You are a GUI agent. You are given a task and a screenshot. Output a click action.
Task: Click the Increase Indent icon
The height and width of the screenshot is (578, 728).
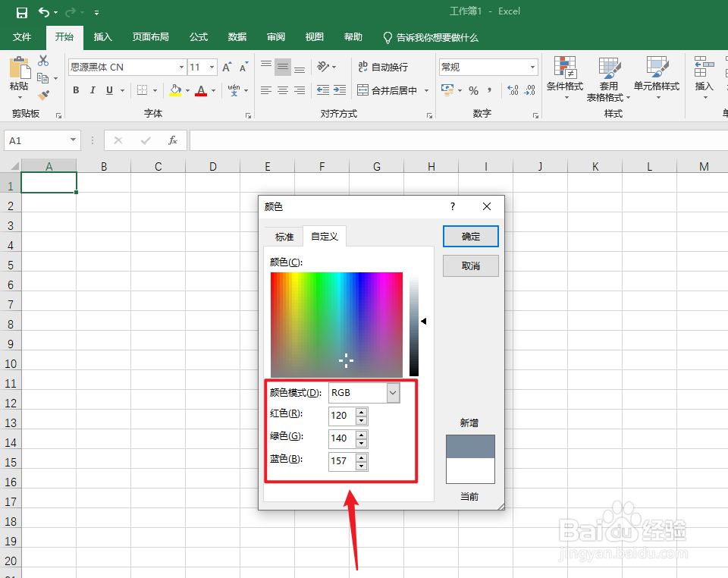(340, 90)
